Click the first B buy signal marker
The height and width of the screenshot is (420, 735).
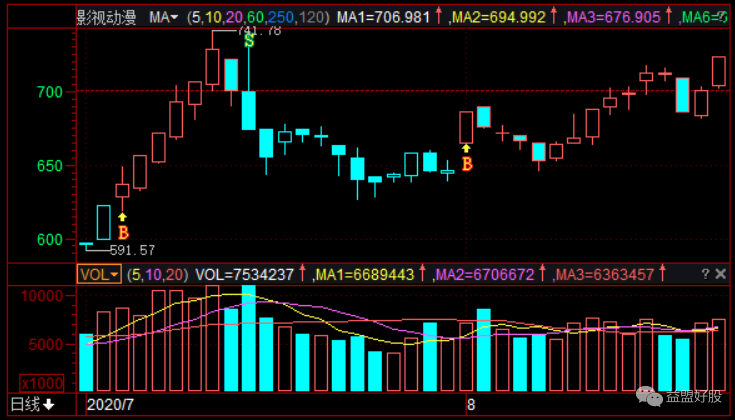point(123,232)
